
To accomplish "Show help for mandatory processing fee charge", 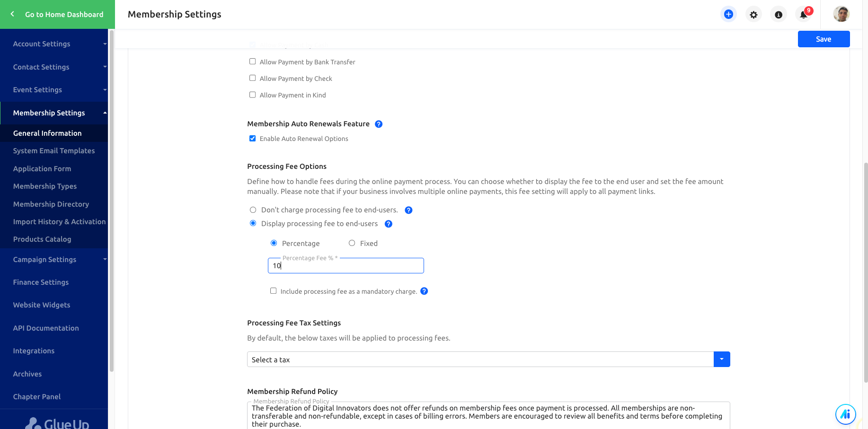I will [x=424, y=291].
